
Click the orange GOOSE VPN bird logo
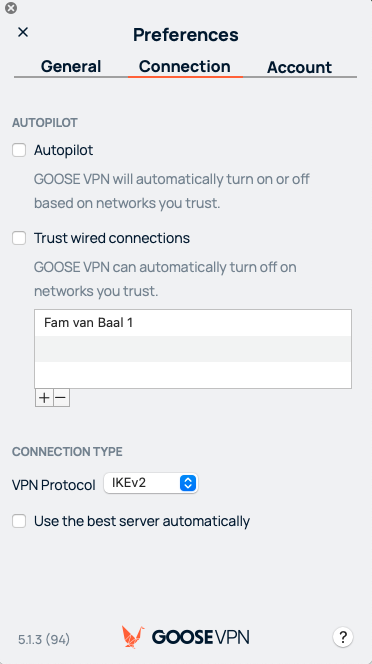pos(133,636)
